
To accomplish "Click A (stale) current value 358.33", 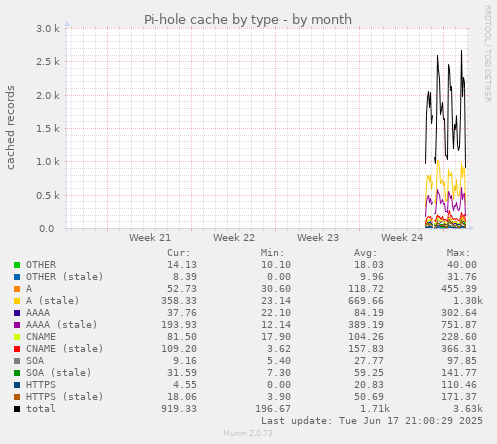I will click(179, 301).
